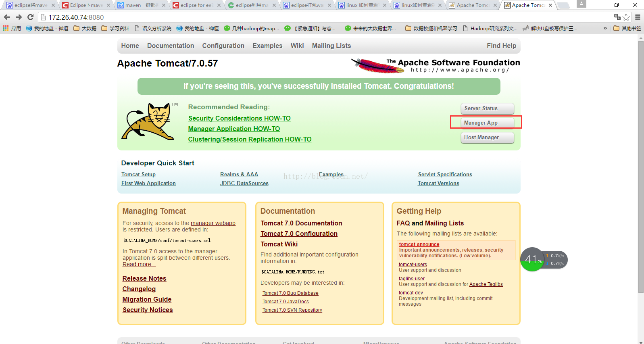Click the Tomcat cat logo image
The height and width of the screenshot is (344, 644).
(x=150, y=121)
